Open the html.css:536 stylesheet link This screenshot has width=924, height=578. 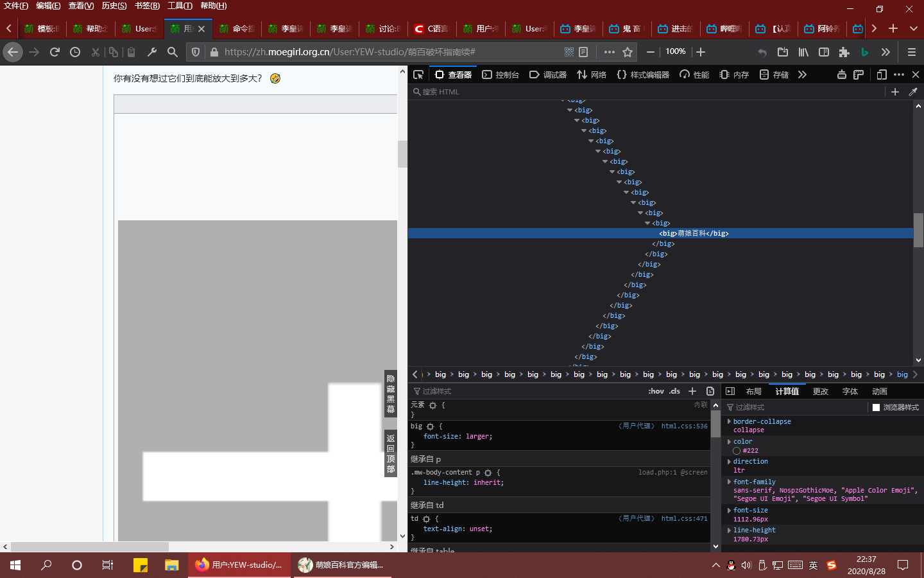click(684, 426)
